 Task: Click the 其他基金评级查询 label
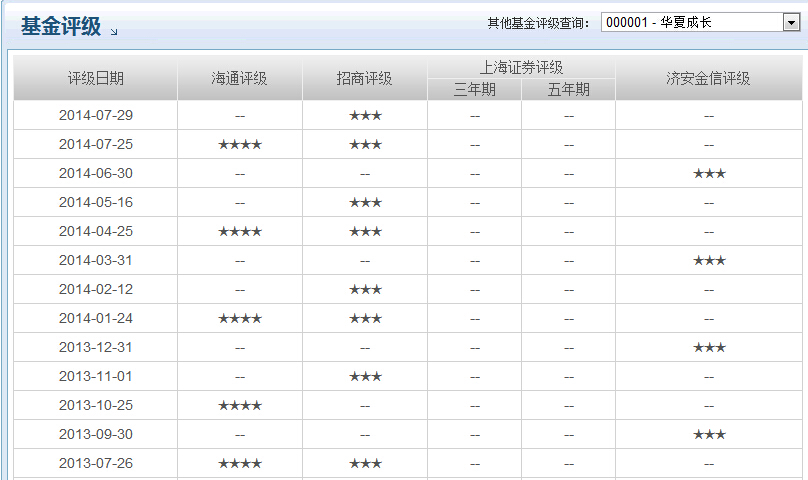(x=539, y=23)
